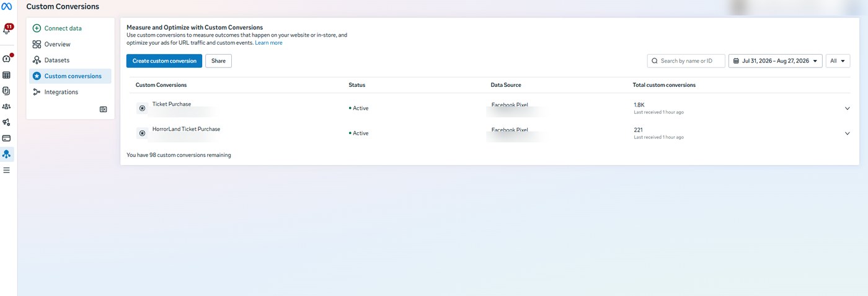Click the Status column header
The image size is (868, 296).
click(x=357, y=85)
